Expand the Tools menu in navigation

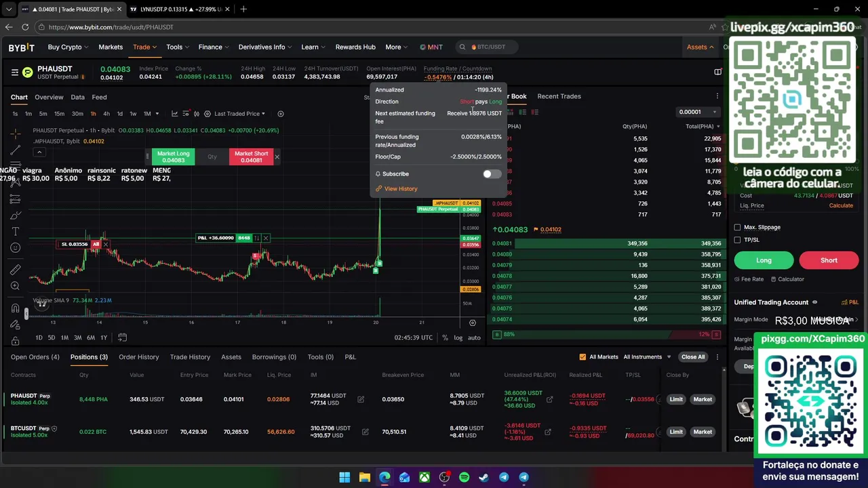[x=178, y=47]
